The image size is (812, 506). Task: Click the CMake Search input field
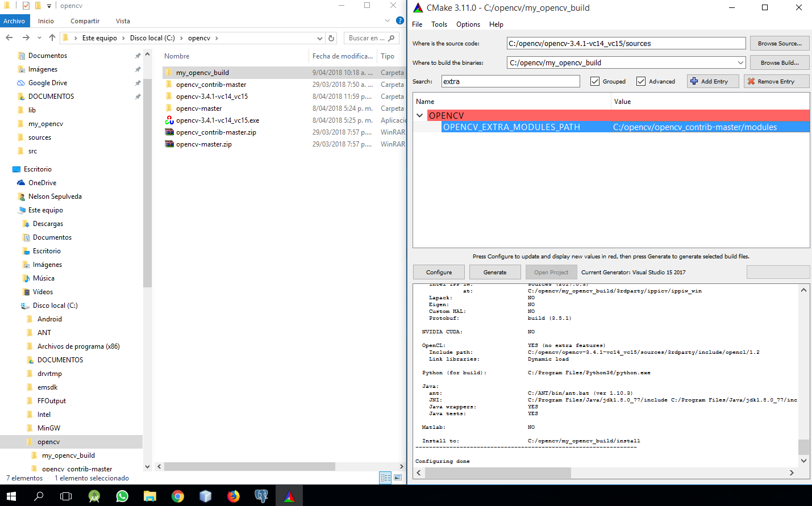511,81
